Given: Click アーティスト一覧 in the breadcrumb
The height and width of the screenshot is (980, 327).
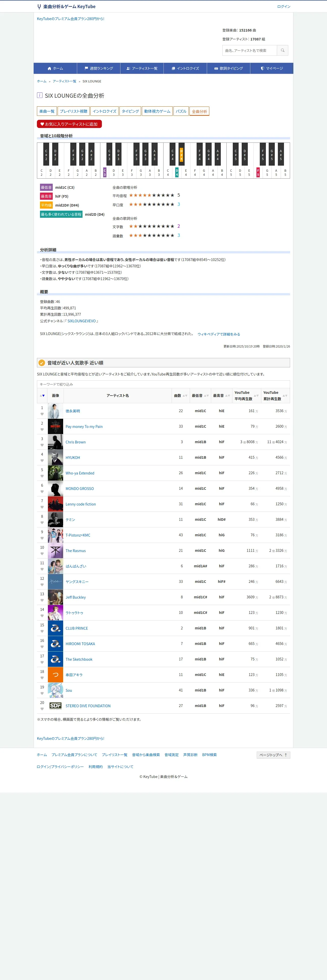Looking at the screenshot, I should (64, 81).
